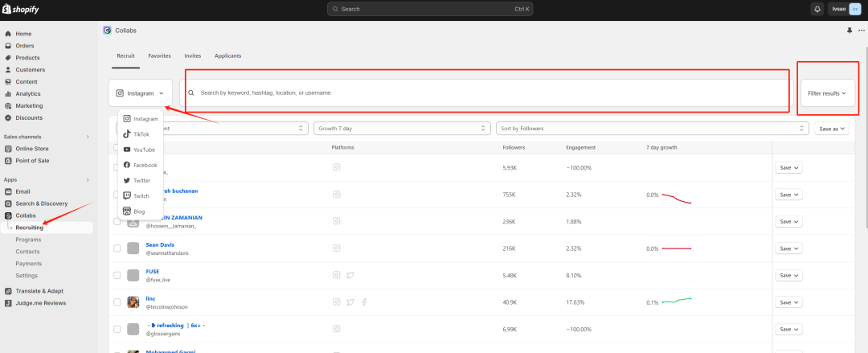
Task: Select Recruiting under Collabs
Action: point(30,228)
